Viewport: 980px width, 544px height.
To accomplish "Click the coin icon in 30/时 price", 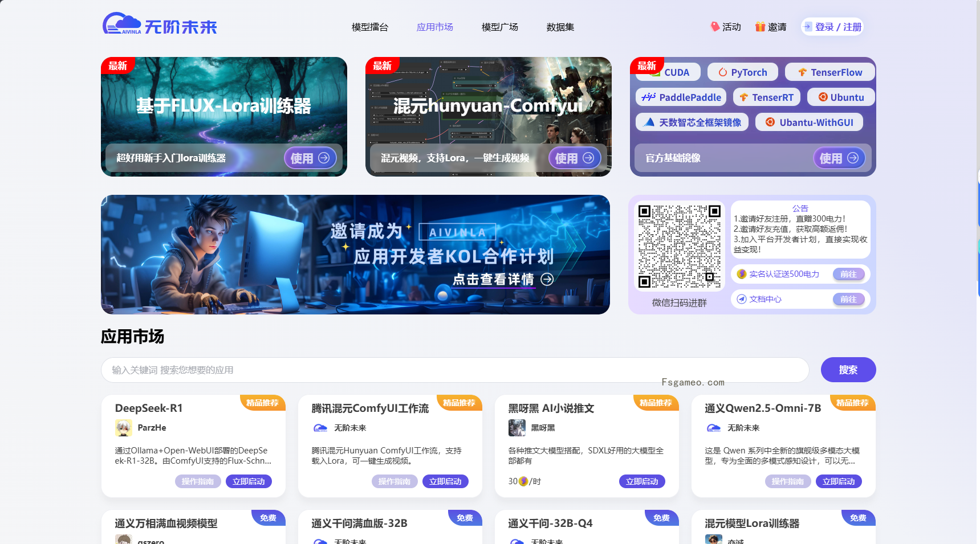I will [523, 481].
